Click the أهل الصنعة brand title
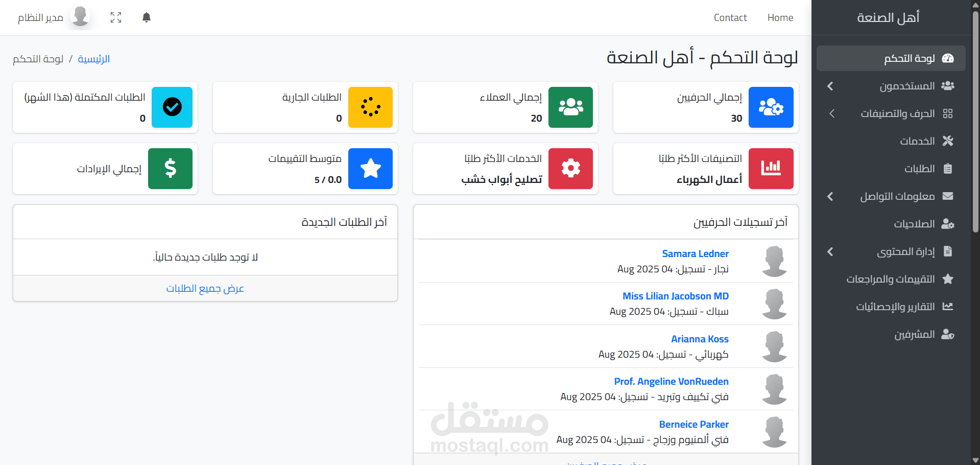This screenshot has width=980, height=465. (x=889, y=17)
